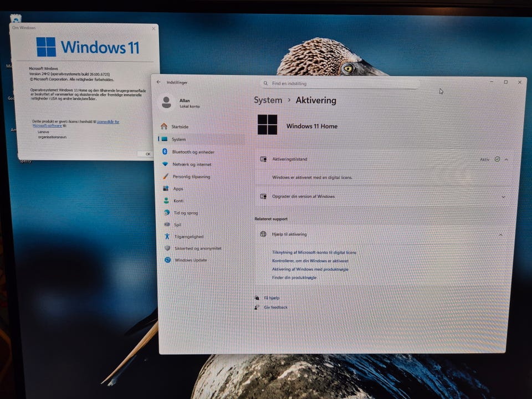Open the Tid og sprog globe icon
Image resolution: width=532 pixels, height=399 pixels.
167,213
